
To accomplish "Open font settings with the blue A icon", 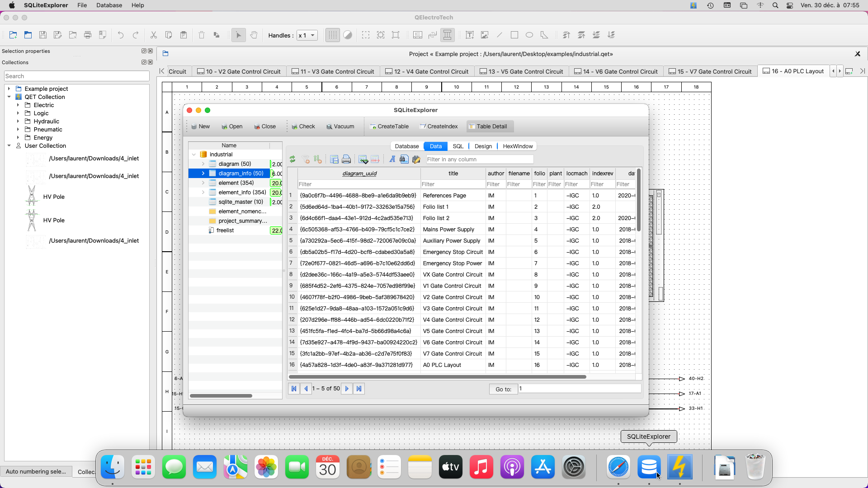I will 392,160.
